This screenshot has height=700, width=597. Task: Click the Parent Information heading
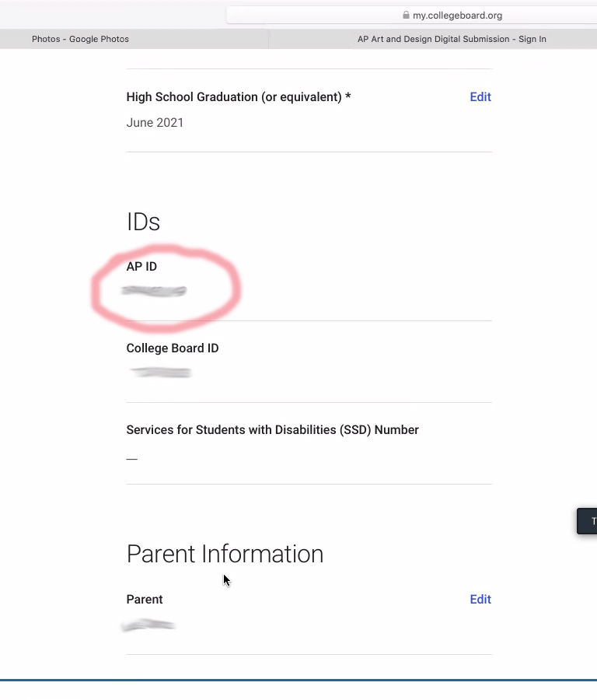click(x=225, y=554)
